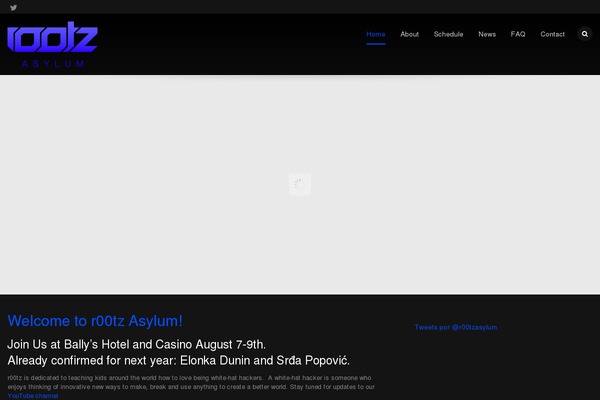Click the Already confirmed for next year line
600x400 pixels.
[178, 361]
